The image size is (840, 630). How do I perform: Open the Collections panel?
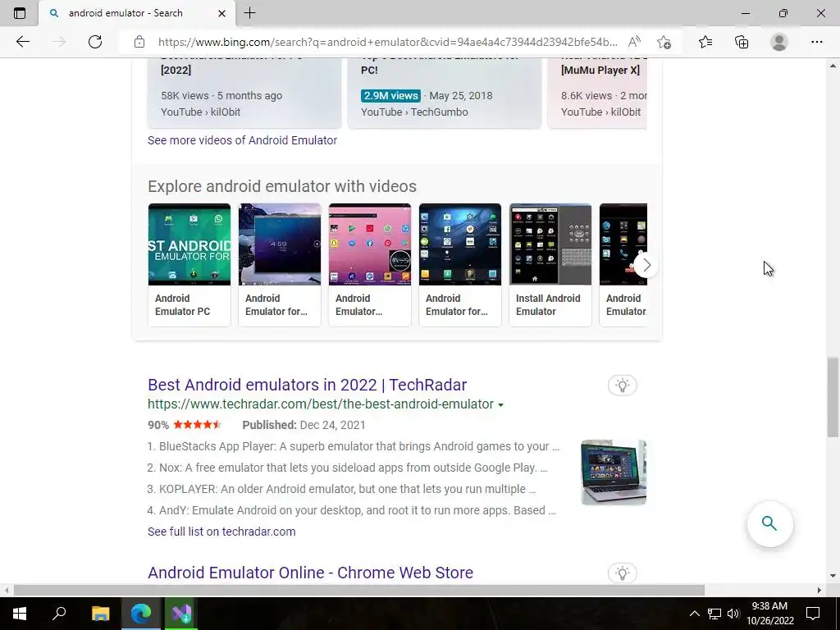[742, 42]
